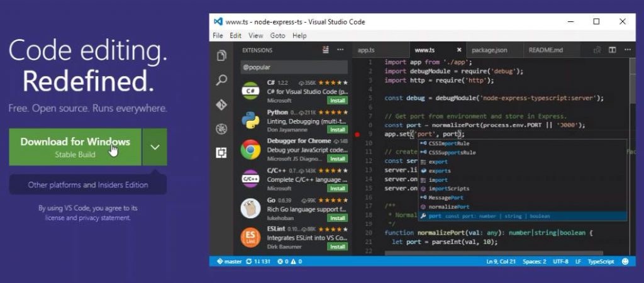Install the Debugger for Chrome extension
Viewport: 644px width, 283px height.
coord(338,159)
